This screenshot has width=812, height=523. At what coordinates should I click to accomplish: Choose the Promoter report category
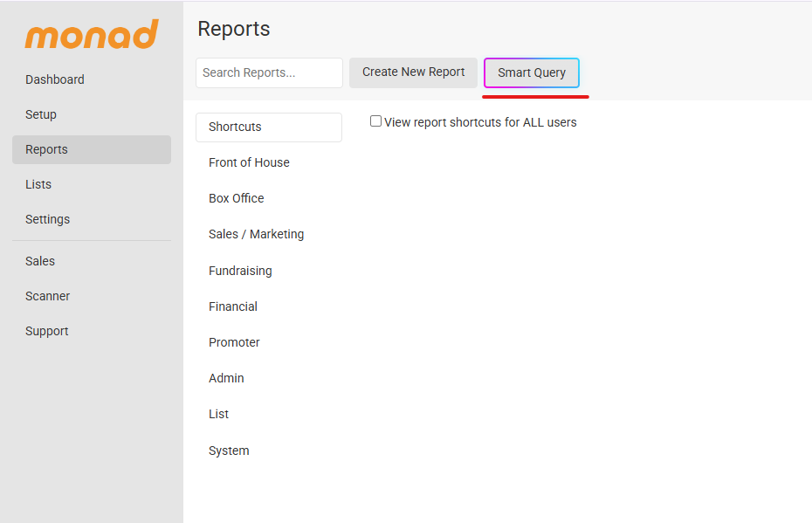pos(234,342)
